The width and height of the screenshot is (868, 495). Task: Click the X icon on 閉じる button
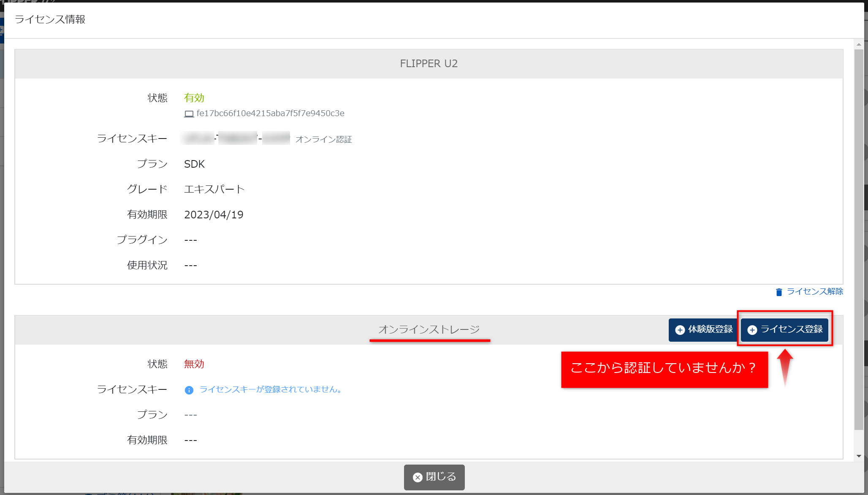click(x=418, y=477)
